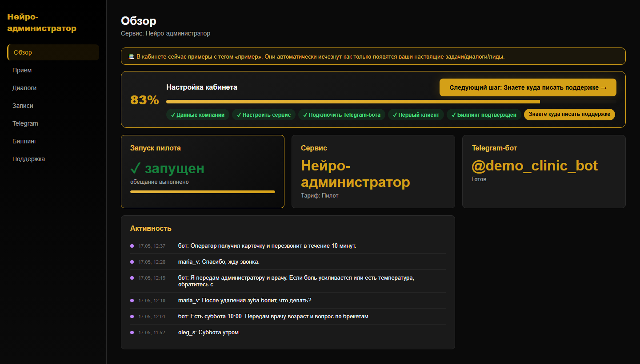Click the Данные компании completed step chip
This screenshot has width=640, height=364.
198,115
